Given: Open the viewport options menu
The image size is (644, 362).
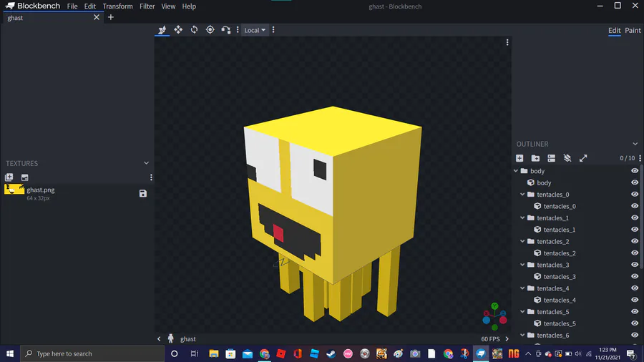Looking at the screenshot, I should (507, 42).
